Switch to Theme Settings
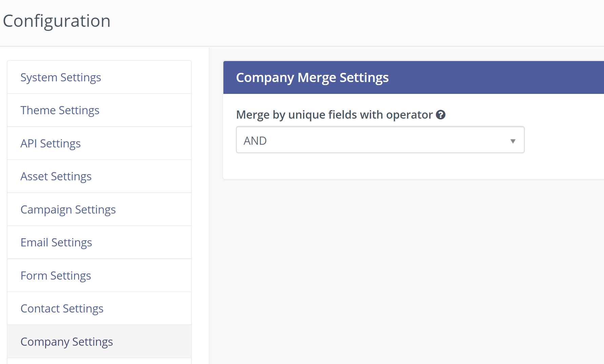The height and width of the screenshot is (364, 604). [x=60, y=110]
